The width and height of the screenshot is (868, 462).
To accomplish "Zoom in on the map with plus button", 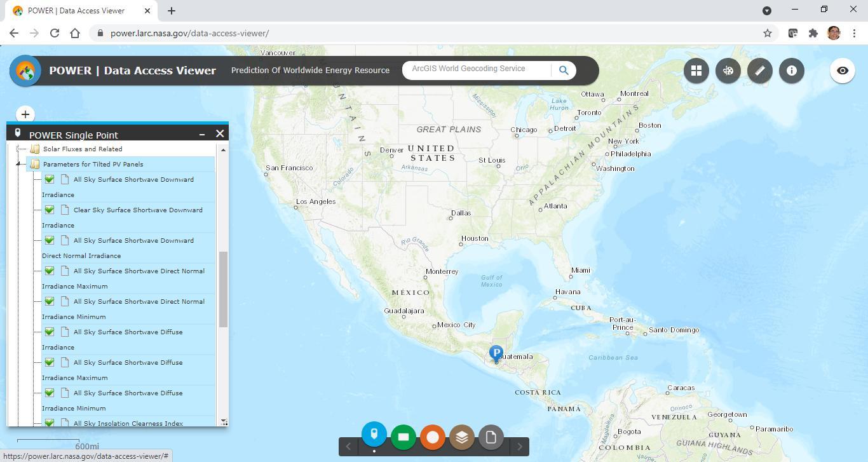I will pyautogui.click(x=25, y=114).
